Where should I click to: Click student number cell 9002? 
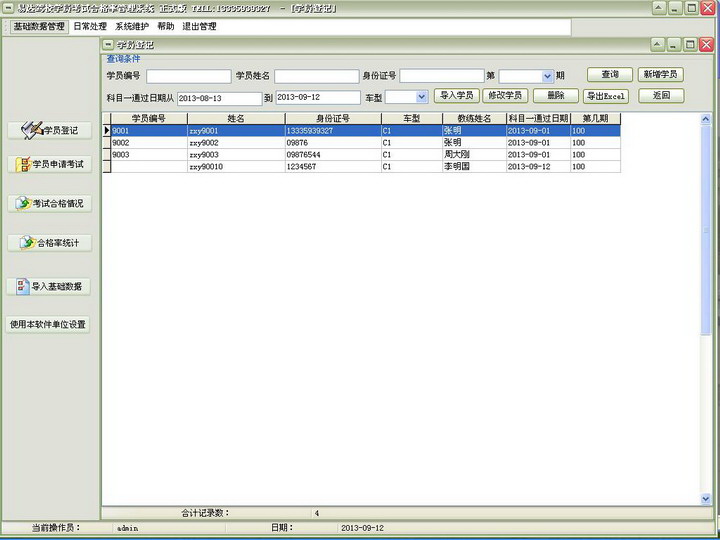[149, 143]
